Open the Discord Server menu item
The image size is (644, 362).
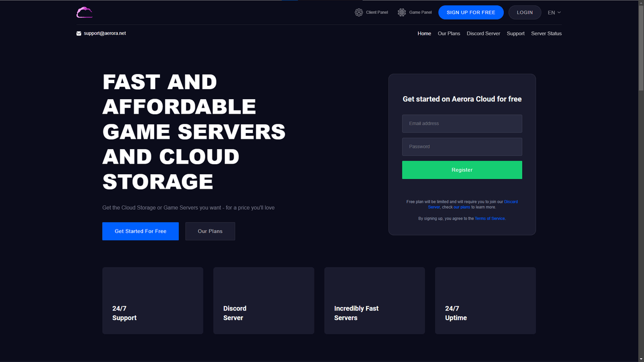pyautogui.click(x=484, y=33)
